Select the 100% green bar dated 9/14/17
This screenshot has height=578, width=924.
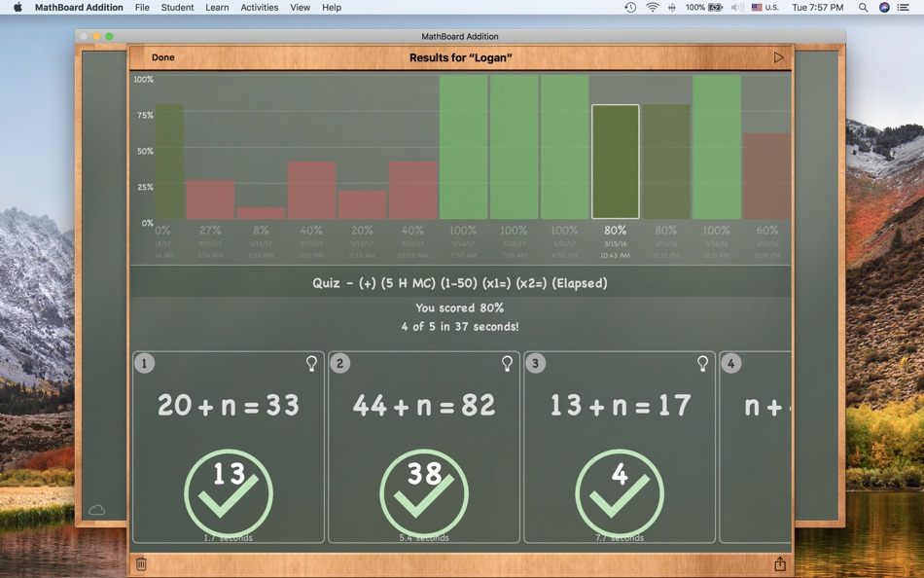(x=463, y=147)
